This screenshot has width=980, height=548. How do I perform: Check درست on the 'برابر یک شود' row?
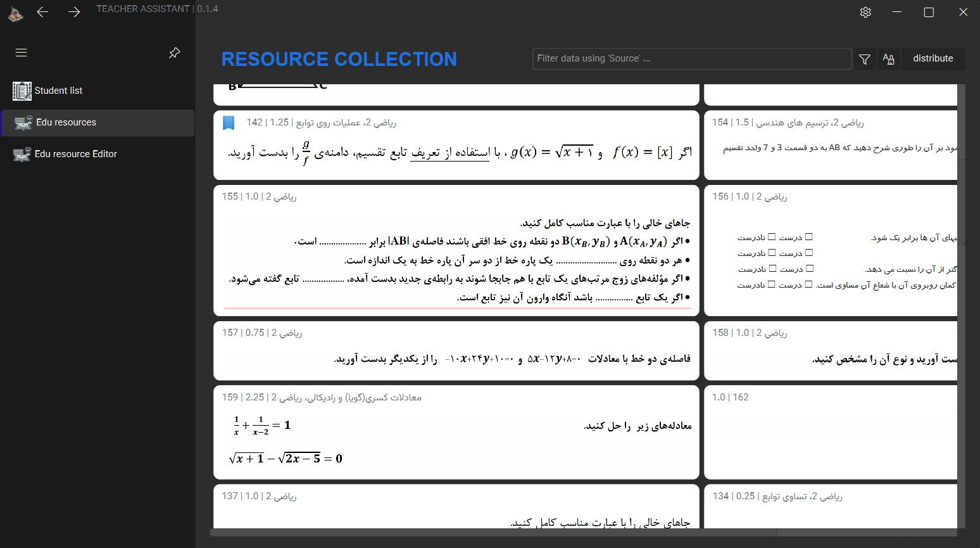808,237
